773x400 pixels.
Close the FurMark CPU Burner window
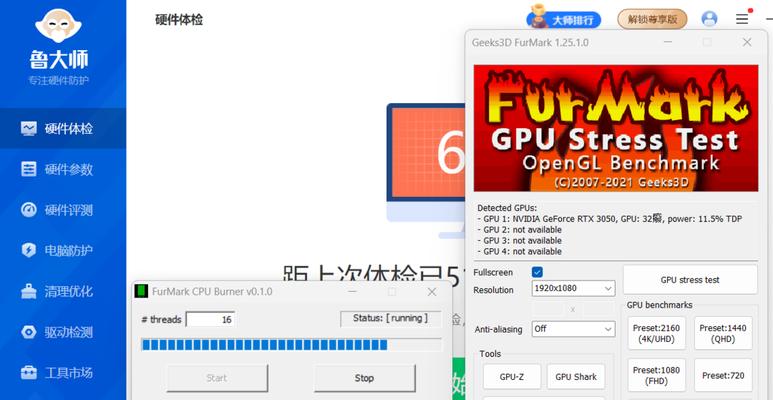coord(432,291)
